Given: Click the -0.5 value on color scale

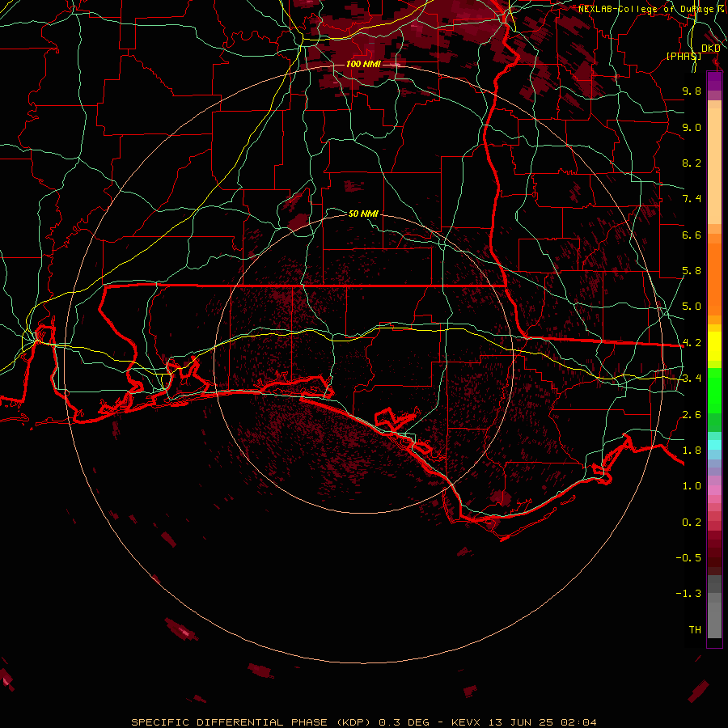Looking at the screenshot, I should (x=688, y=558).
